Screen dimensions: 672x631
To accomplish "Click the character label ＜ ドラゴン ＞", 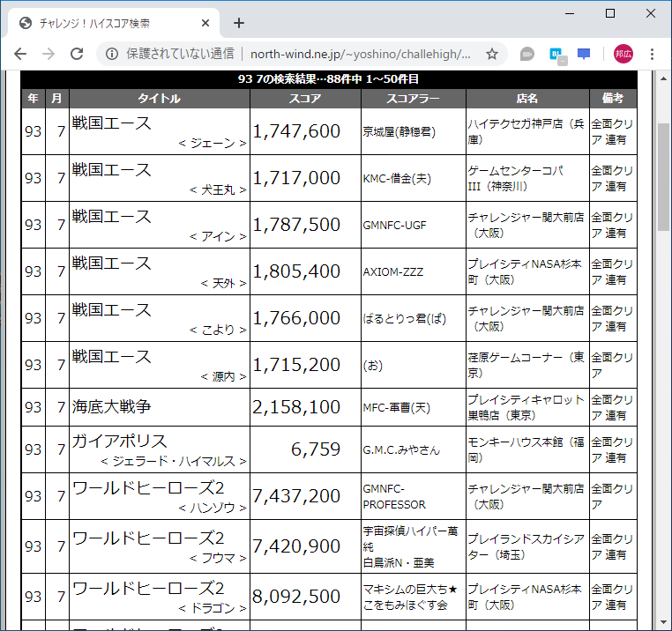I will click(x=213, y=608).
